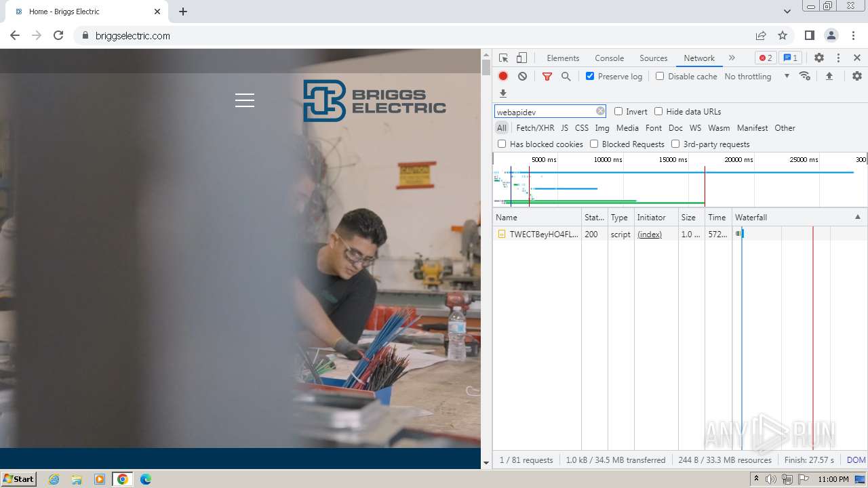Click the Briggs Electric logo
Image resolution: width=868 pixels, height=488 pixels.
tap(374, 101)
